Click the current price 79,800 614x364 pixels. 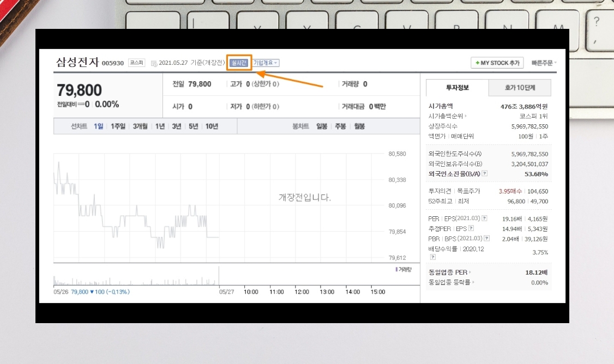click(79, 90)
